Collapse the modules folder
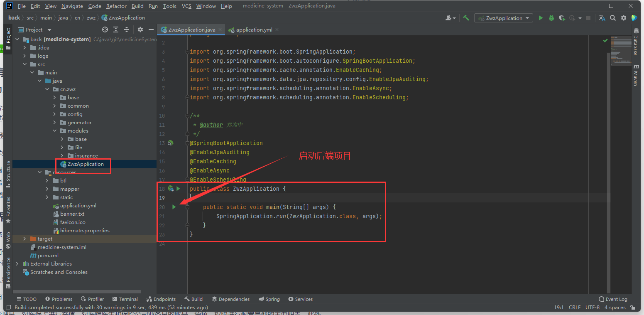Image resolution: width=644 pixels, height=315 pixels. pos(54,130)
